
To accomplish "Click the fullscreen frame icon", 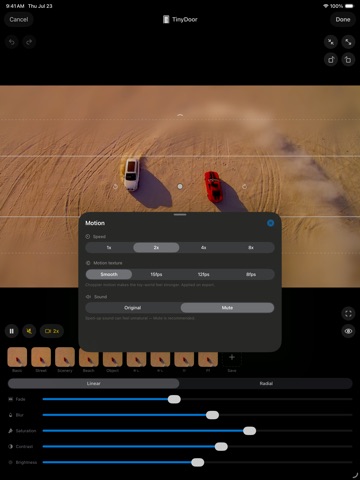I will coord(348,313).
